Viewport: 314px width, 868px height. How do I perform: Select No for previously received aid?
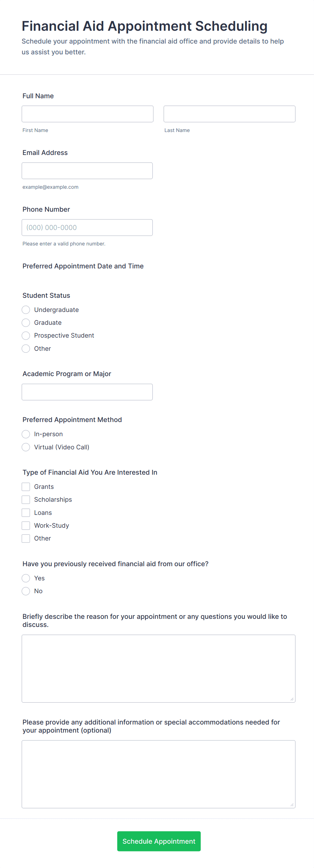click(26, 591)
